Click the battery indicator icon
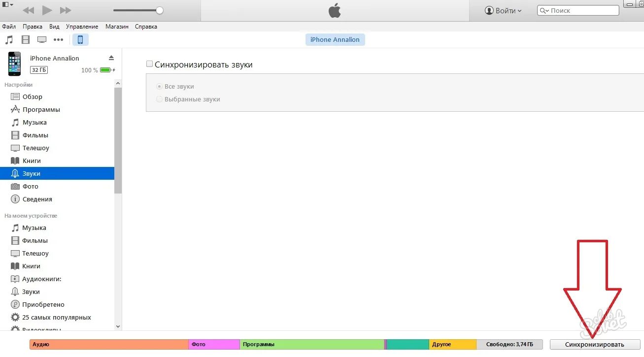Screen dimensions: 644x357 point(105,70)
